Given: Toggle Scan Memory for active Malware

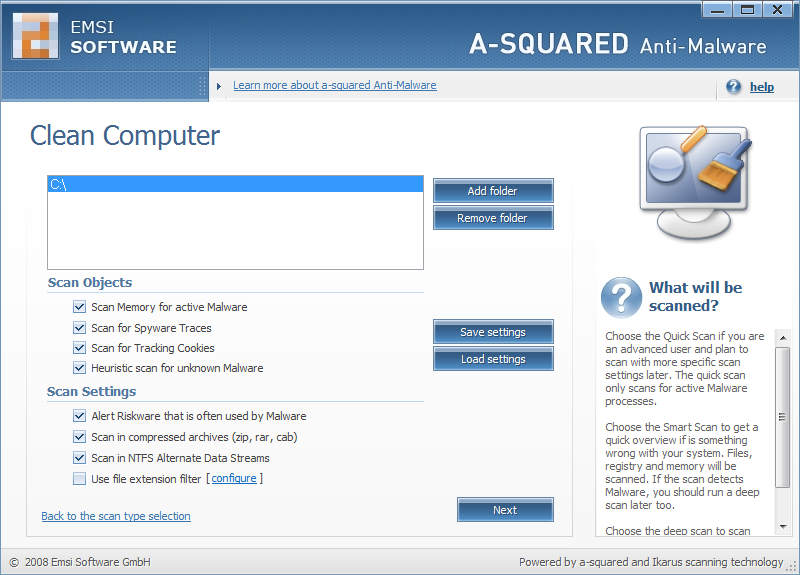Looking at the screenshot, I should pos(79,307).
